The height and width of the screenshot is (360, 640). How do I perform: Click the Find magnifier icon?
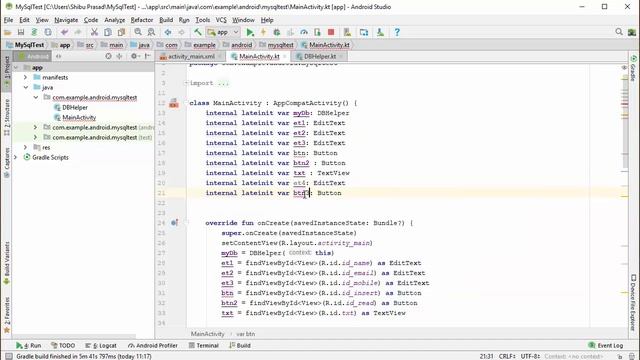point(138,32)
